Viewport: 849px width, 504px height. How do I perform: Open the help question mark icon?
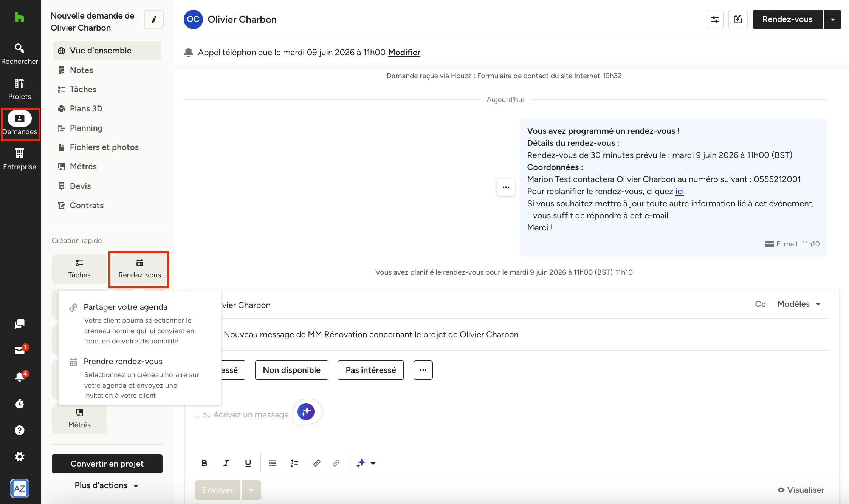tap(20, 430)
